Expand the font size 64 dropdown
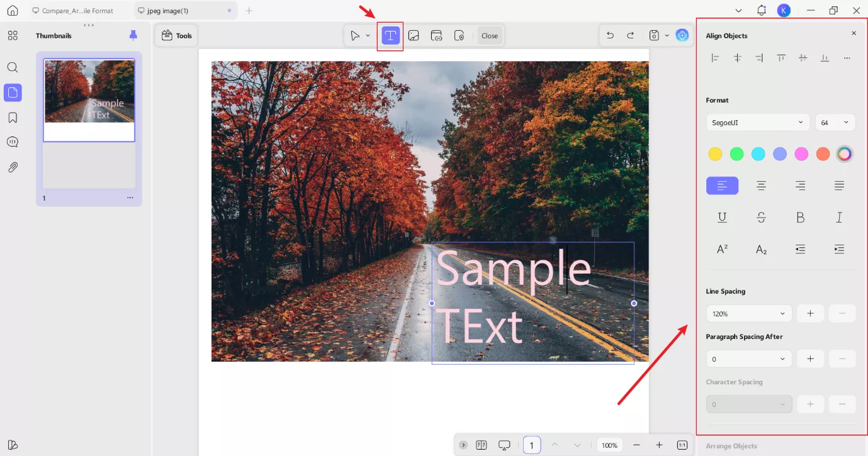 click(x=835, y=123)
